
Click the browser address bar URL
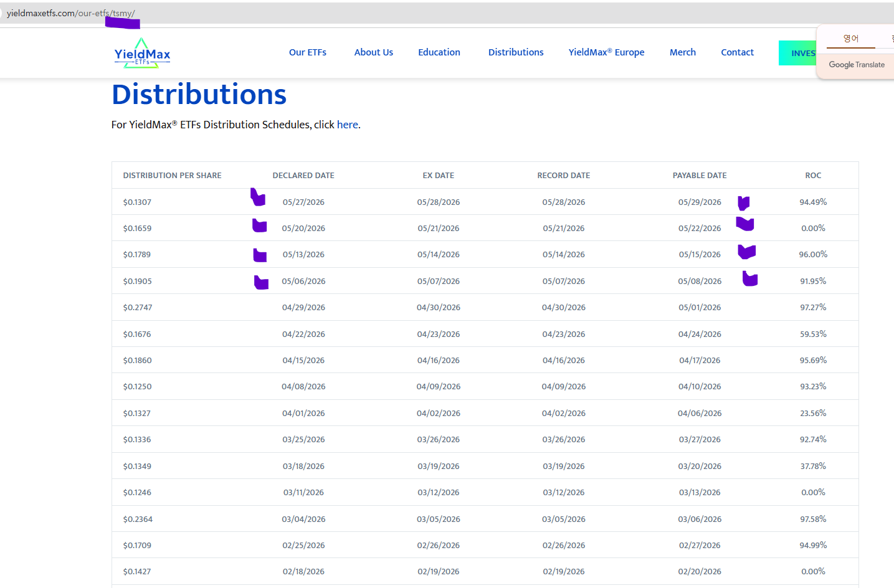coord(70,13)
